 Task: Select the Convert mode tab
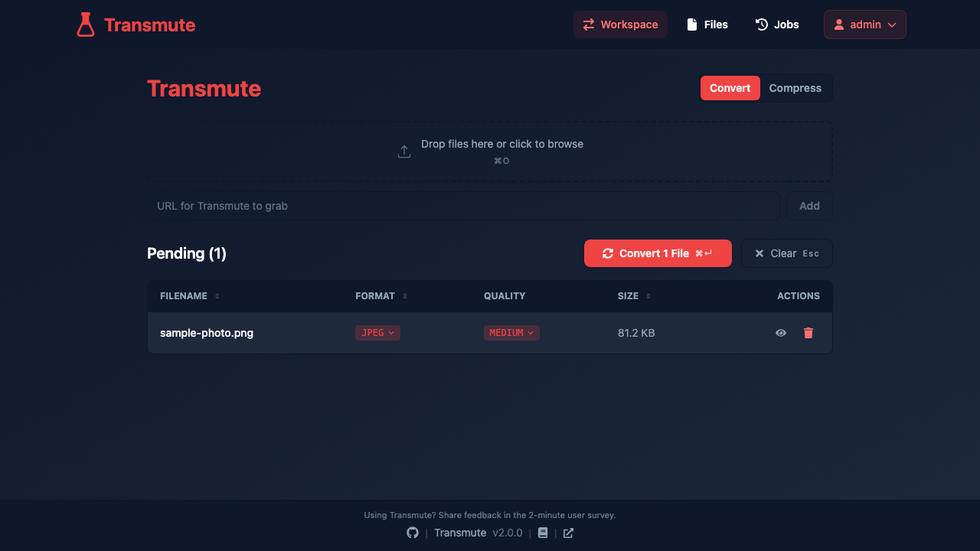730,88
